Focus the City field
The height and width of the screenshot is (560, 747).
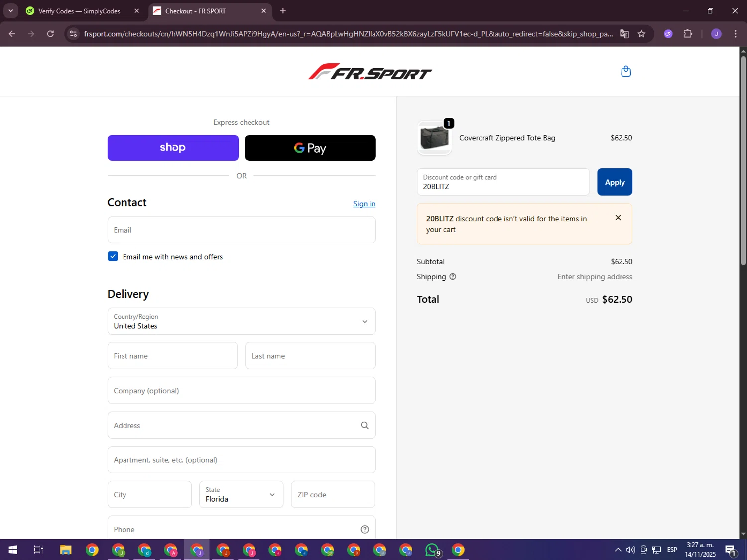149,494
